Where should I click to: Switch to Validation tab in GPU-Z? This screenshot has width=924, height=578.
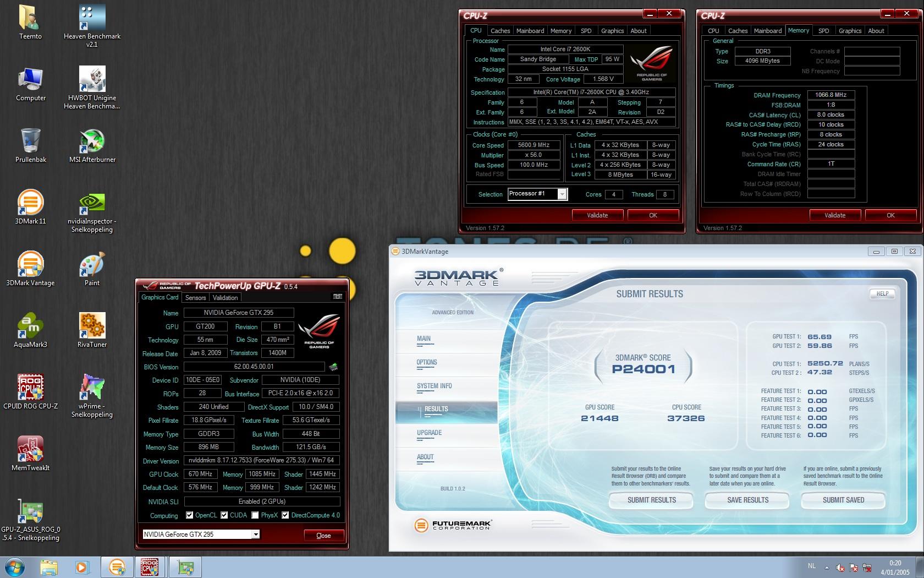pos(225,297)
